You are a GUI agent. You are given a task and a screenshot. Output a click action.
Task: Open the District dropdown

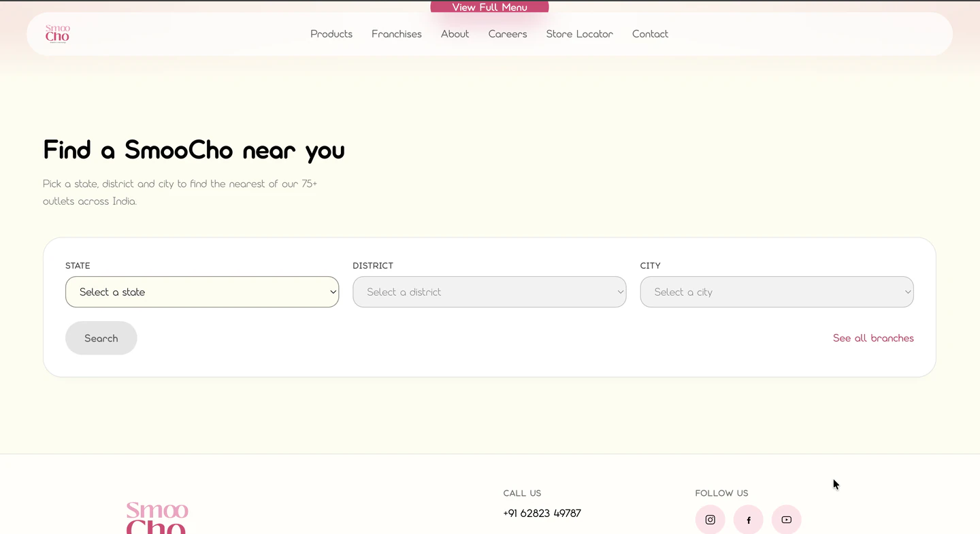[x=489, y=292]
